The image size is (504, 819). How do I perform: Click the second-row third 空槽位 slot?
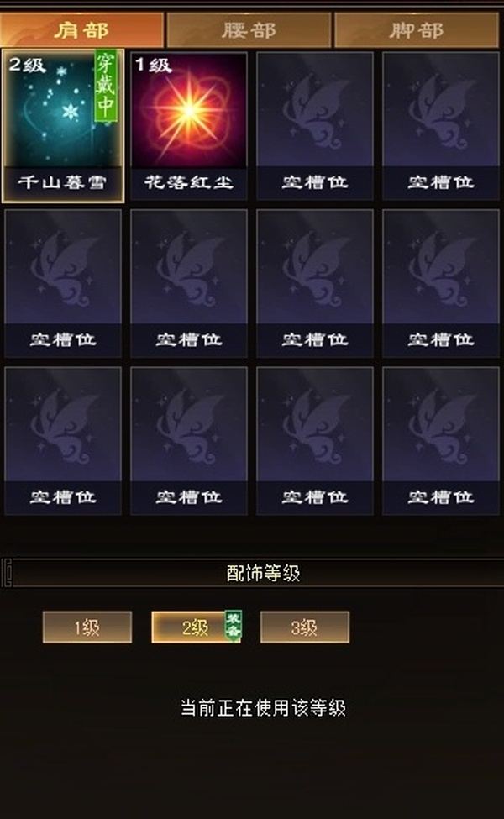315,283
